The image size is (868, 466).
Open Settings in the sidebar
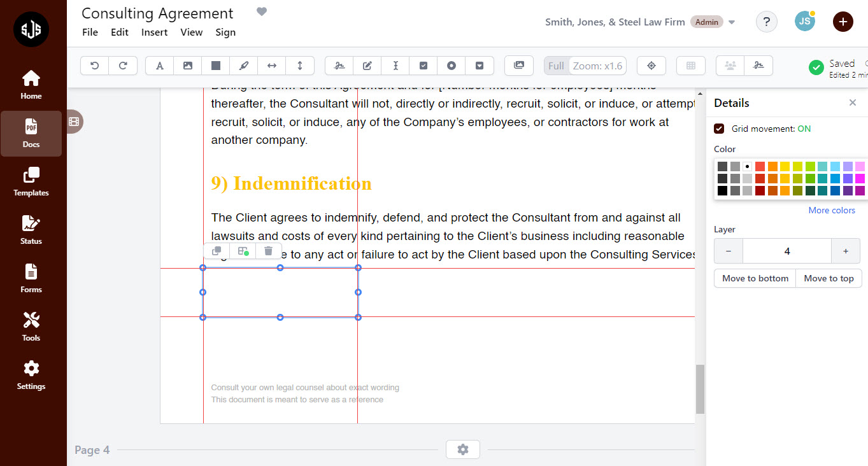31,376
